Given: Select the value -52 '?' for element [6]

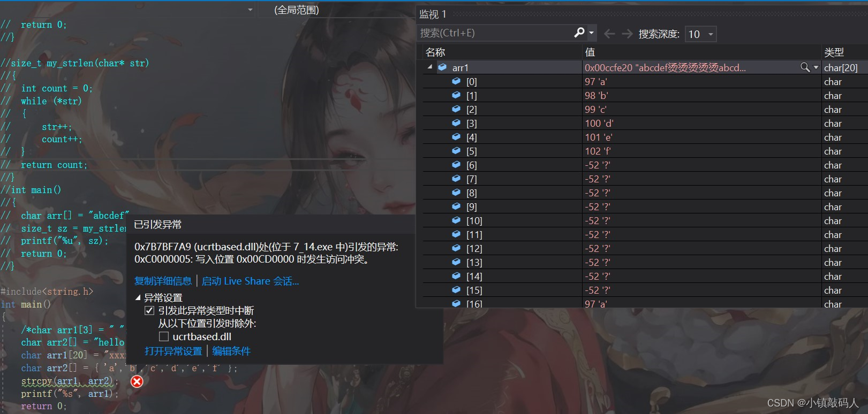Looking at the screenshot, I should tap(597, 165).
